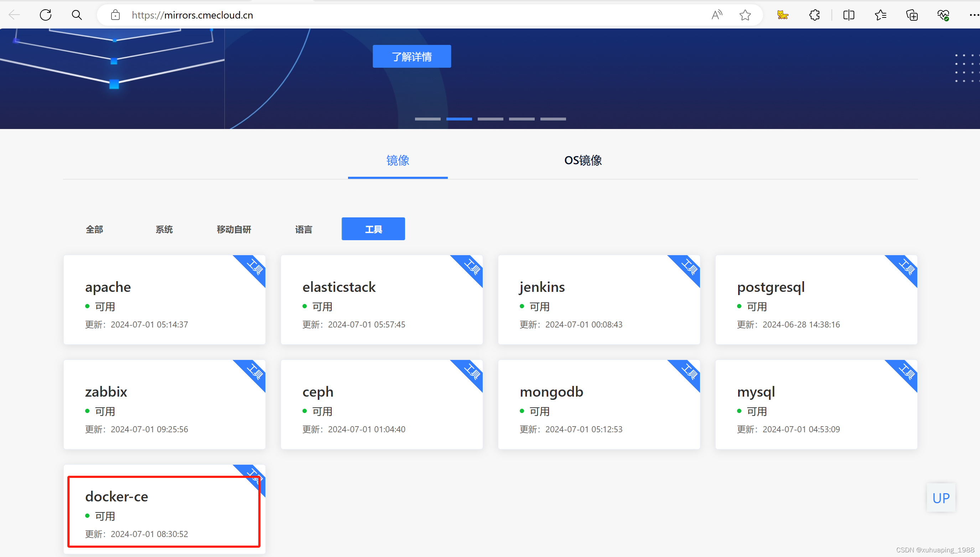Click zabbix update time 2024-07-01 09:25:56
This screenshot has width=980, height=557.
click(150, 429)
